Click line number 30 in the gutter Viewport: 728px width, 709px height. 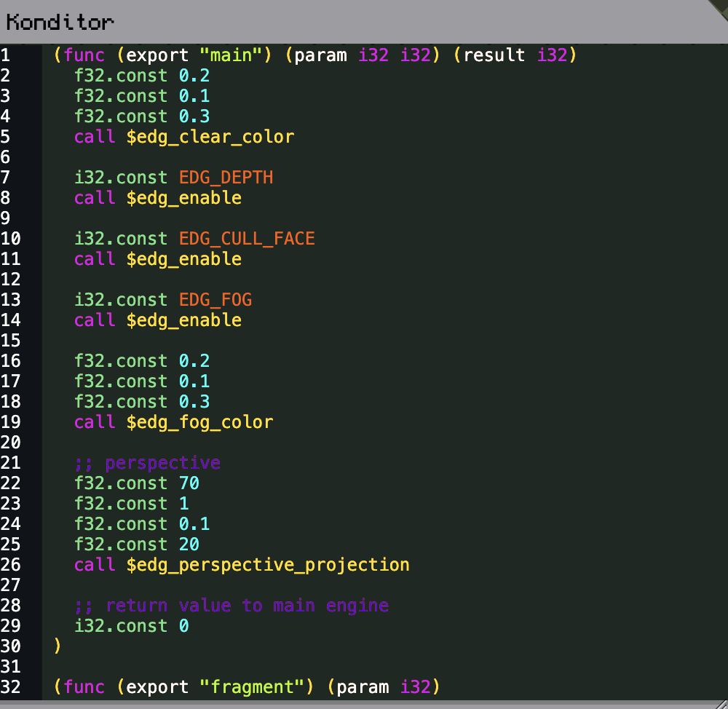pyautogui.click(x=11, y=646)
